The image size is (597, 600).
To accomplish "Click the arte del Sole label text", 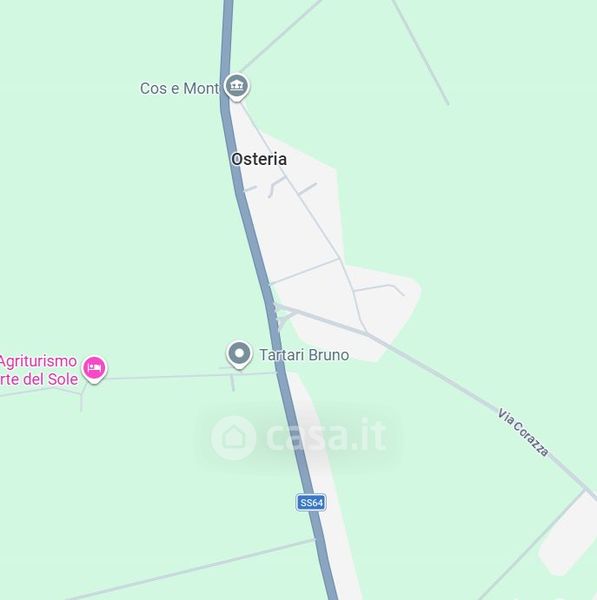I will click(x=39, y=379).
